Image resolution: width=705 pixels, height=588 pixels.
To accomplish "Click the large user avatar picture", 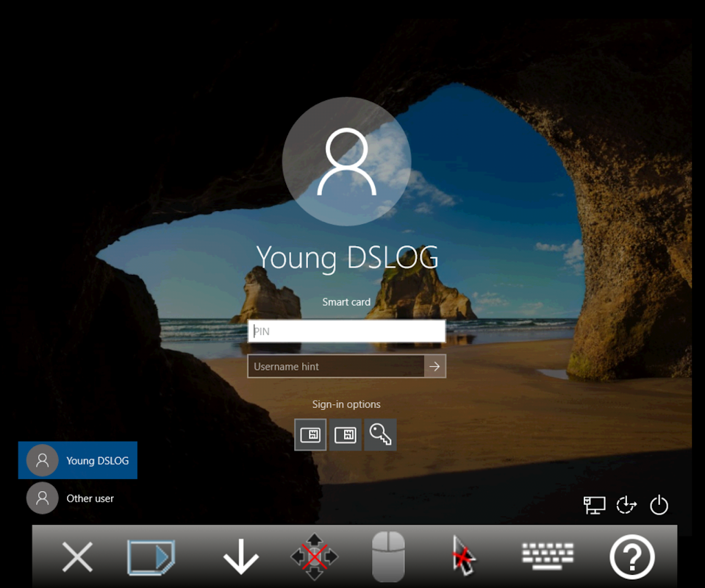I will (x=347, y=162).
